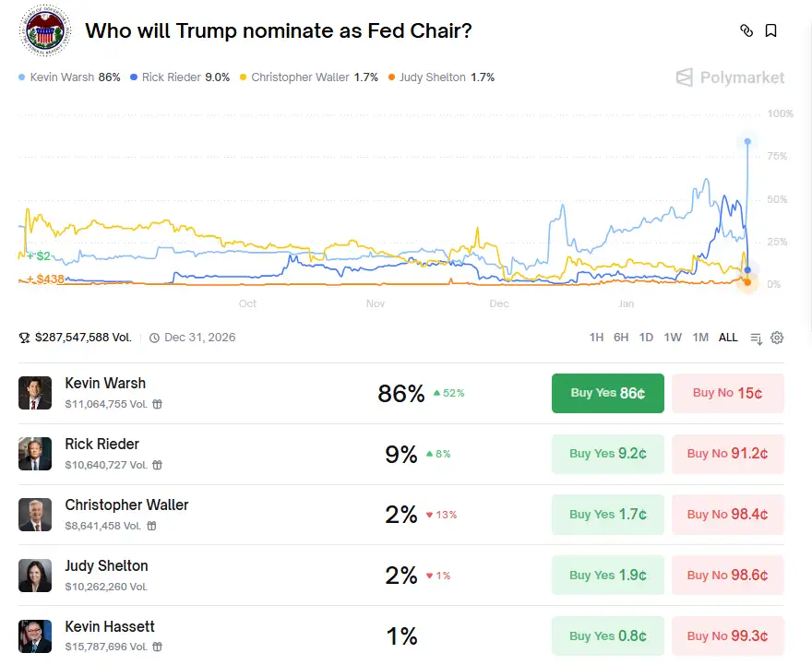This screenshot has height=665, width=812.
Task: Click the gift icon beside Judy Shelton's volume
Action: click(x=158, y=587)
